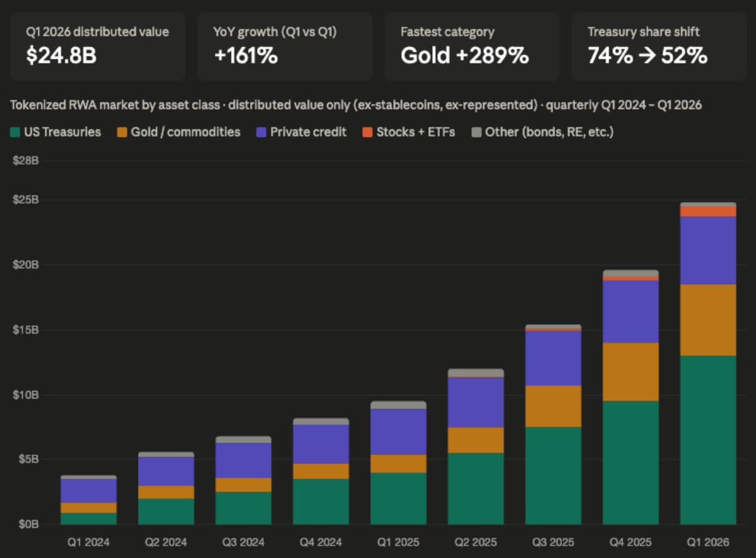Open the Treasury share shift card

pos(659,46)
